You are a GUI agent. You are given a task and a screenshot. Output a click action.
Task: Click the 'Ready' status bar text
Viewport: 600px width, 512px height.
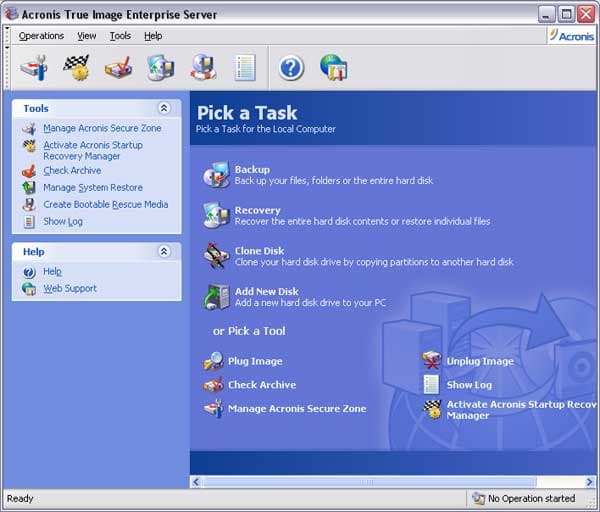pos(20,499)
